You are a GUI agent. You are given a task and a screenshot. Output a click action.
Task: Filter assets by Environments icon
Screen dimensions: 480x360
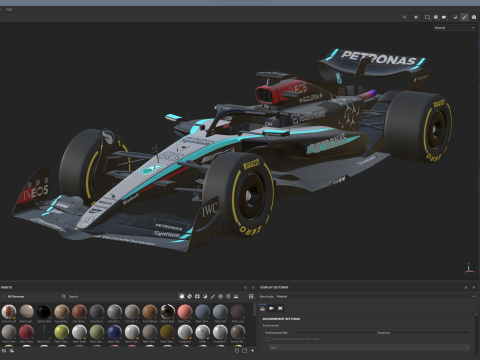pos(236,296)
